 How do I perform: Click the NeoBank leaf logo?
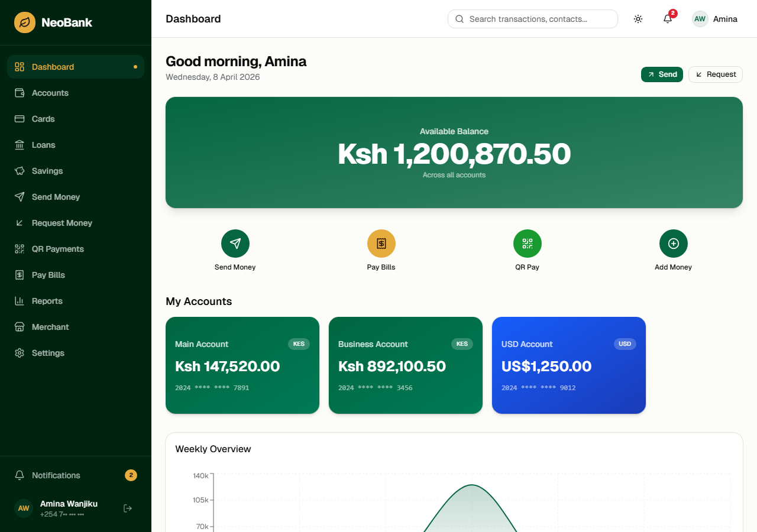coord(25,22)
